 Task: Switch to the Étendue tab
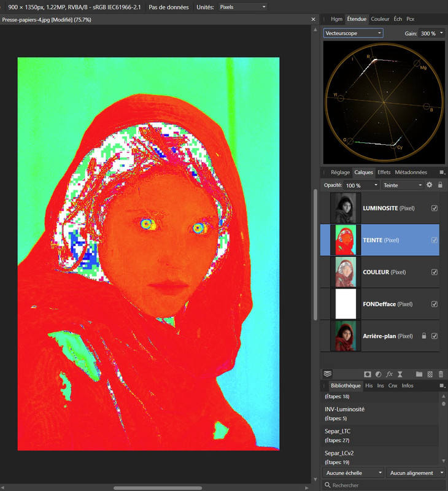357,19
